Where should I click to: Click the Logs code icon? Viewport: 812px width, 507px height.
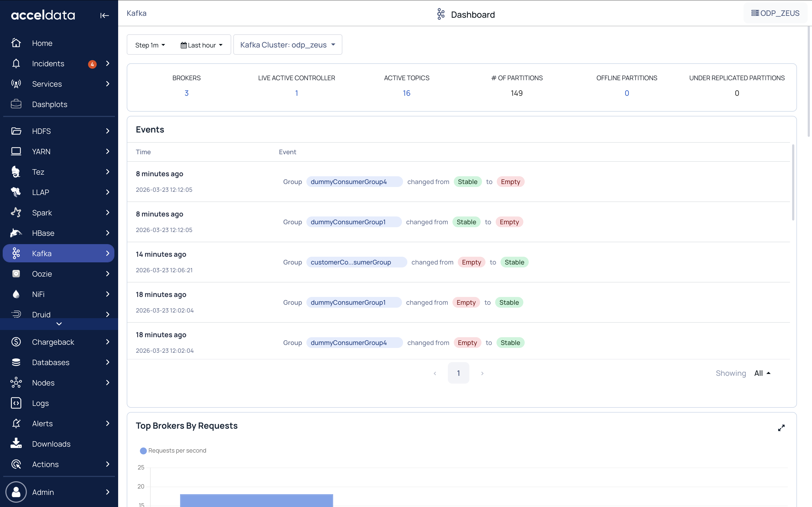pyautogui.click(x=16, y=403)
